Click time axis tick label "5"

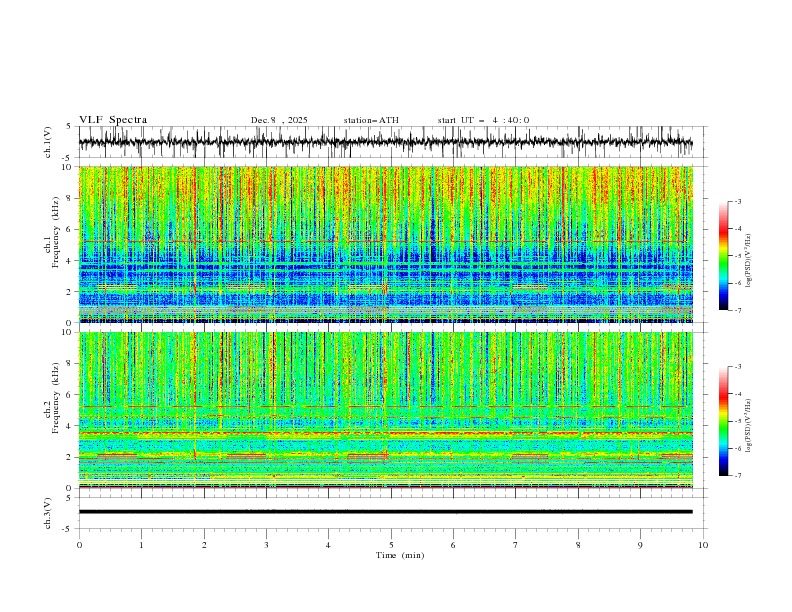click(x=391, y=545)
